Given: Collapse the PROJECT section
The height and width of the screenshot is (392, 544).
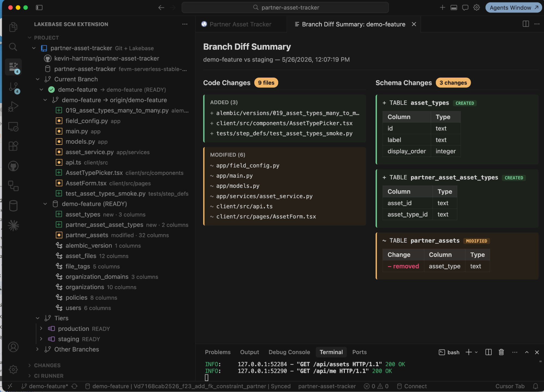Looking at the screenshot, I should point(30,38).
